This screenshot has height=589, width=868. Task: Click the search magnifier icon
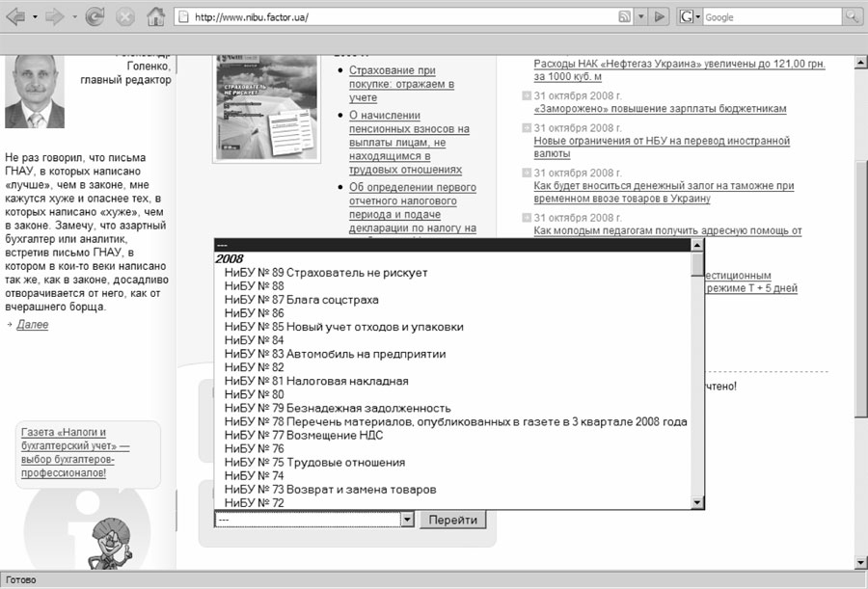(x=853, y=17)
